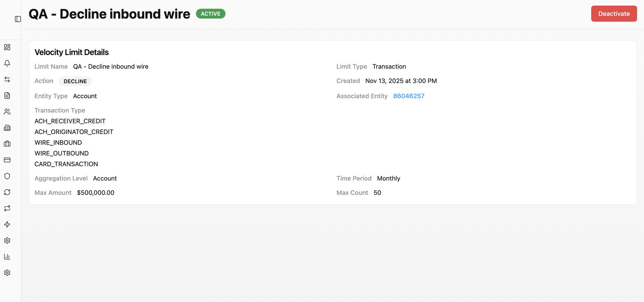The height and width of the screenshot is (302, 644).
Task: Open the credit card icon in sidebar
Action: (7, 160)
